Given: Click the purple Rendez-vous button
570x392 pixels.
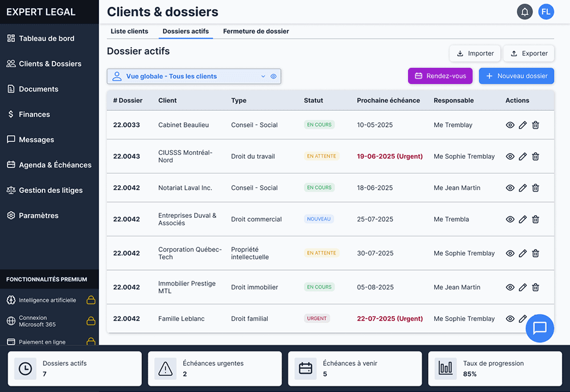Looking at the screenshot, I should pos(440,76).
